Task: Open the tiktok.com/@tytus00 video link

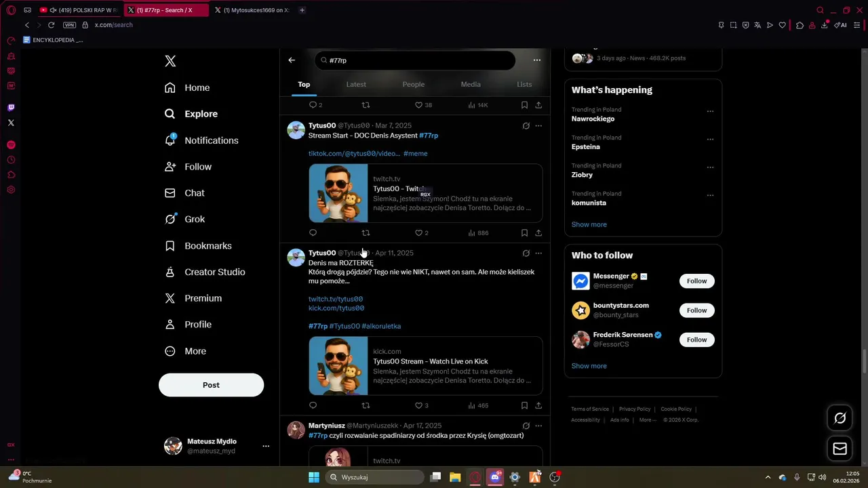Action: coord(354,154)
